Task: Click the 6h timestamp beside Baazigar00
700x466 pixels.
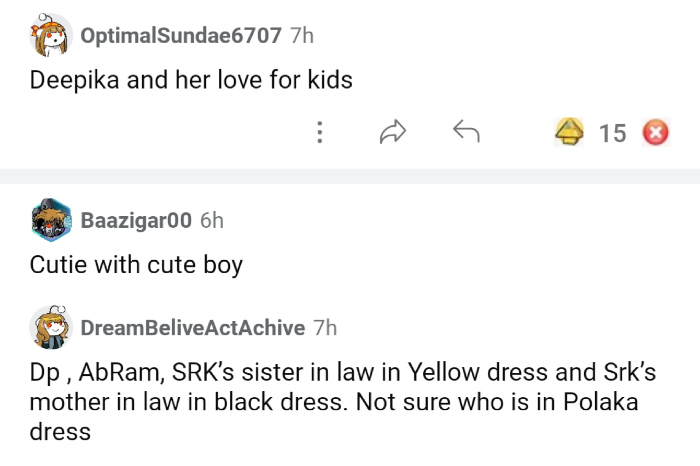Action: pos(212,221)
